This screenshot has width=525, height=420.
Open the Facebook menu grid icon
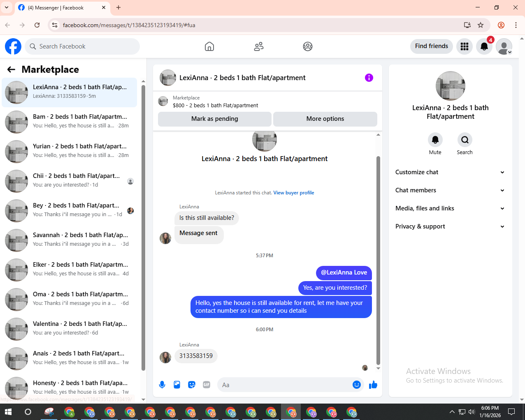pyautogui.click(x=465, y=46)
